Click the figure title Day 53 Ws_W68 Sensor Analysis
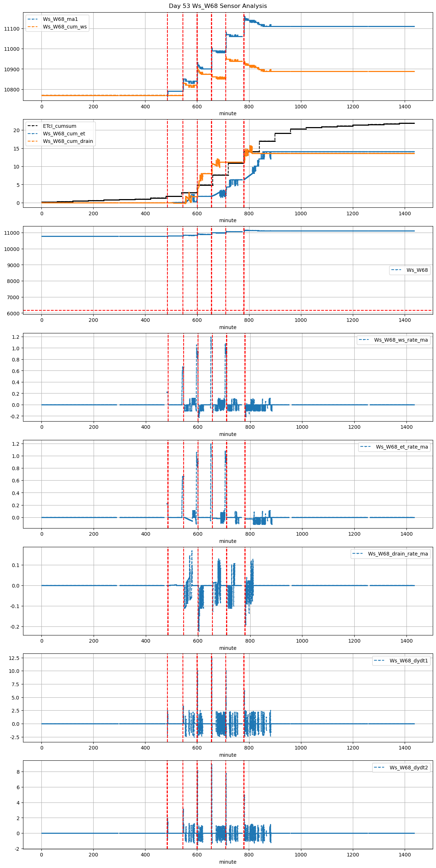This screenshot has height=868, width=436. (218, 6)
